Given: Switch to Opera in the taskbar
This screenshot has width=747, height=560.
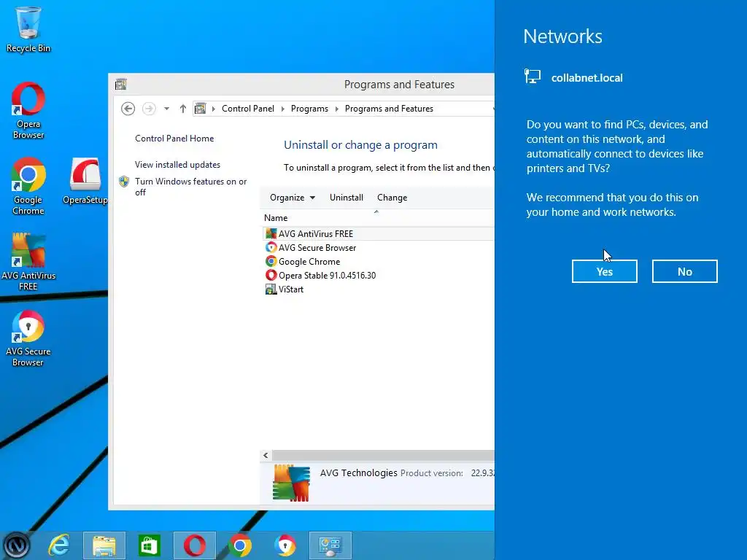Looking at the screenshot, I should (194, 545).
